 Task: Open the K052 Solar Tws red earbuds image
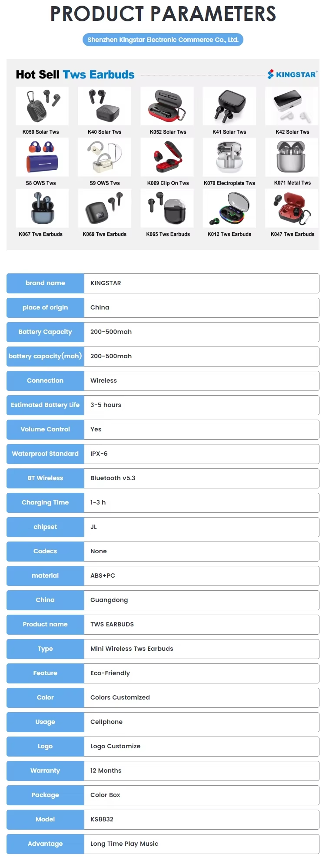coord(167,106)
